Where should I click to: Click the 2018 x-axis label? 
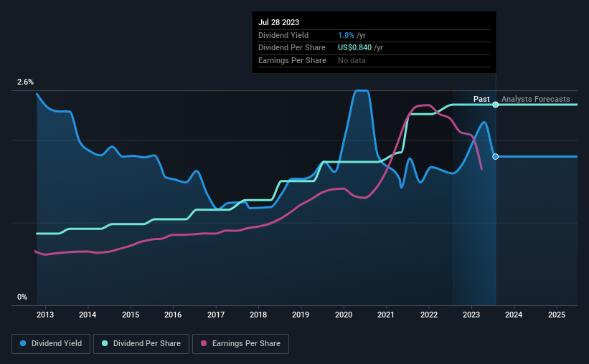(x=258, y=315)
